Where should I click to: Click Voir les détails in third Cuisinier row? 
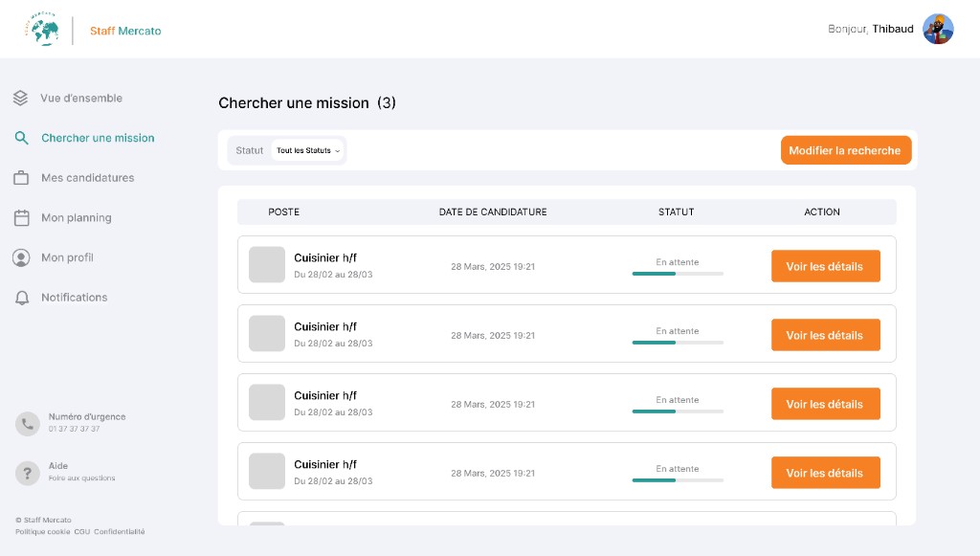(x=826, y=404)
